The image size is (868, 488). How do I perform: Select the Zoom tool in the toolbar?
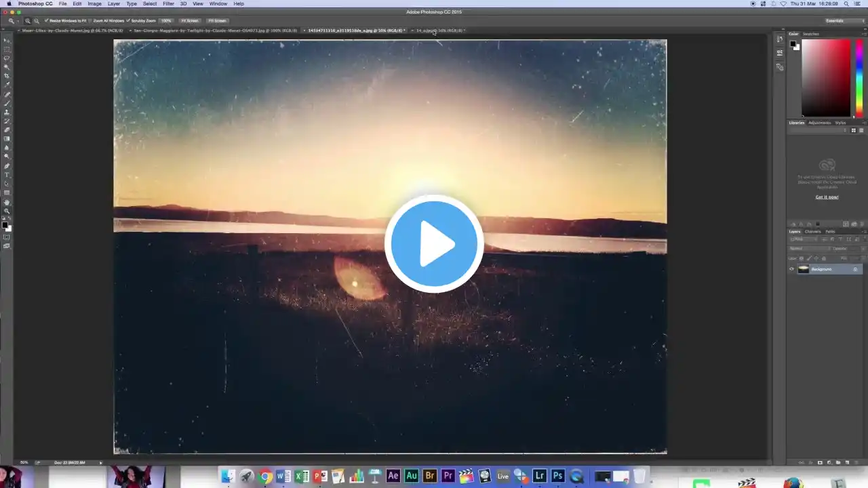coord(7,211)
